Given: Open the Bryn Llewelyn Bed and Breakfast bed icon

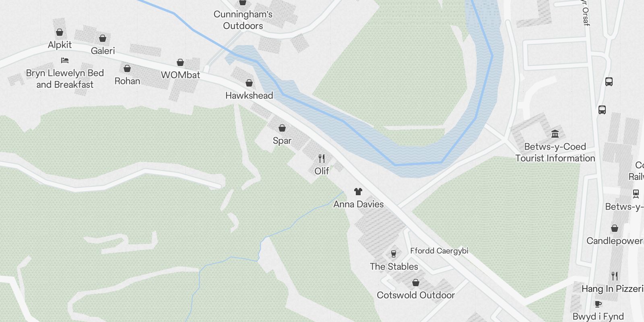Looking at the screenshot, I should click(65, 60).
